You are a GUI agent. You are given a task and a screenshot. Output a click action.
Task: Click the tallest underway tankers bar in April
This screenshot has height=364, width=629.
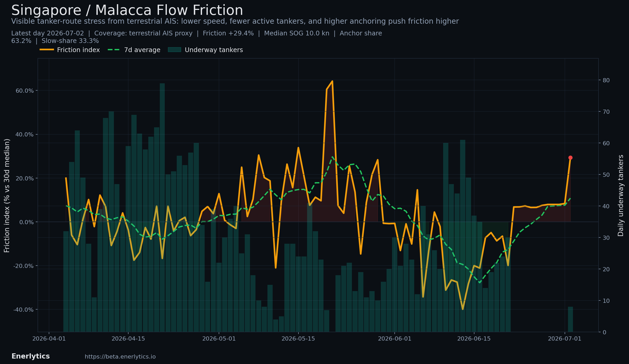[162, 208]
